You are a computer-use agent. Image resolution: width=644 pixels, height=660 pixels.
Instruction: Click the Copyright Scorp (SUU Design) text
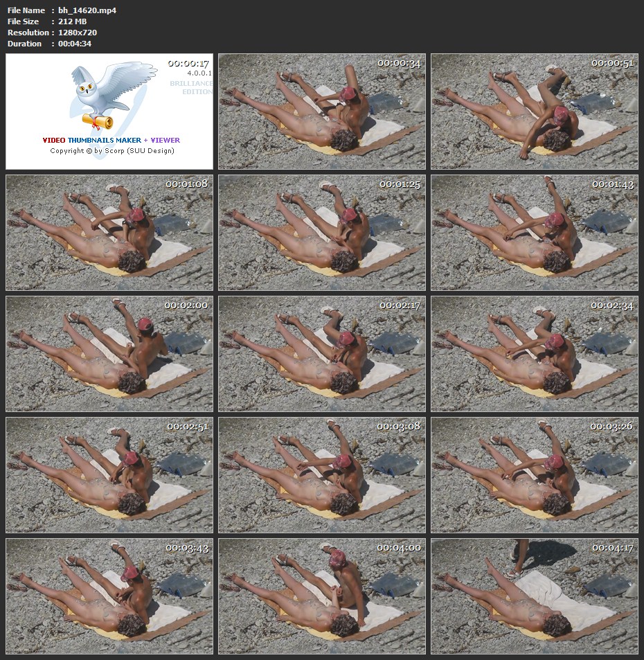click(112, 150)
